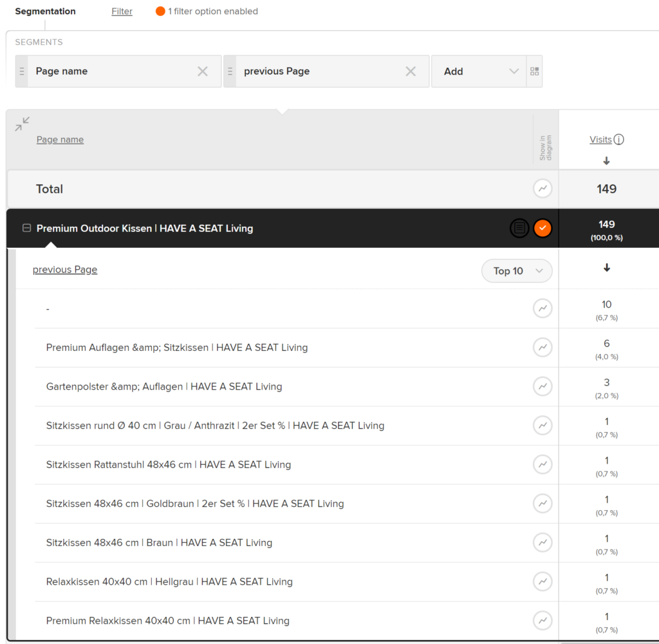Click the 149 (100,0 %) visits cell
The height and width of the screenshot is (644, 659).
pyautogui.click(x=606, y=230)
